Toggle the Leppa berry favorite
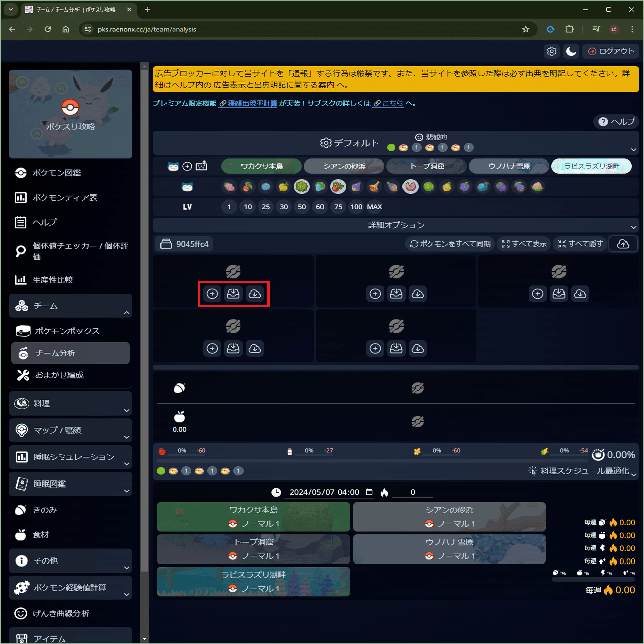The image size is (644, 644). tap(248, 187)
